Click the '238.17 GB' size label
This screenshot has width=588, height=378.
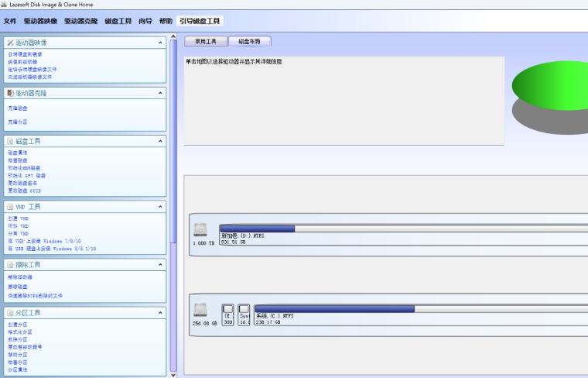pos(268,322)
